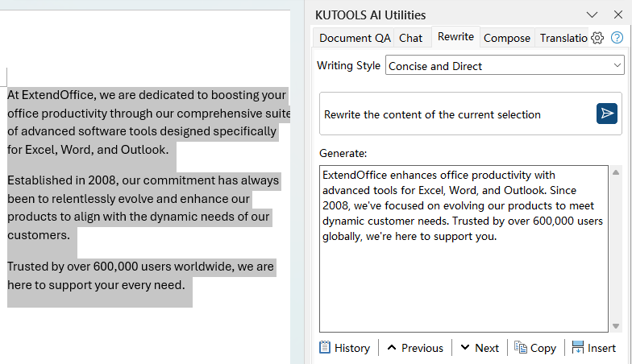This screenshot has height=364, width=632.
Task: Close the Kutools AI Utilities pane
Action: click(x=617, y=14)
